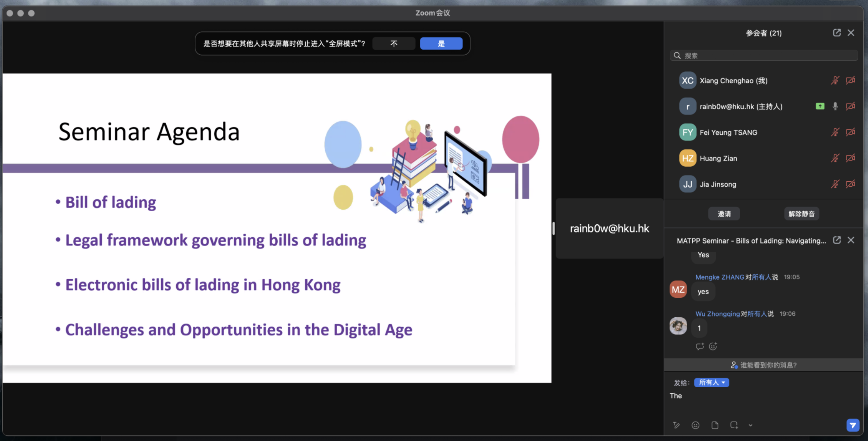Unmute Huang Zian's microphone
The height and width of the screenshot is (441, 868).
tap(835, 158)
